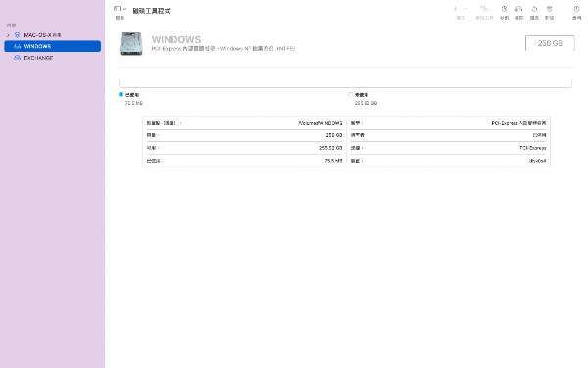The height and width of the screenshot is (368, 588).
Task: Open the Partition pie-chart tool
Action: pos(504,9)
